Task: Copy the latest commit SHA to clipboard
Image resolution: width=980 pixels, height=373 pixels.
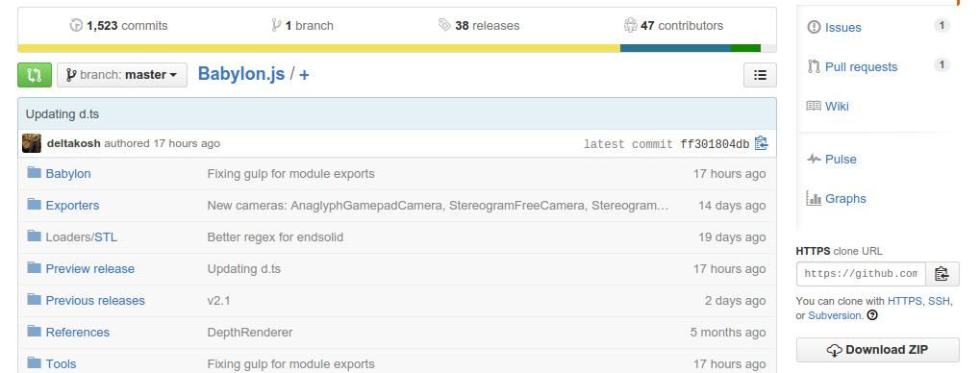Action: 761,143
